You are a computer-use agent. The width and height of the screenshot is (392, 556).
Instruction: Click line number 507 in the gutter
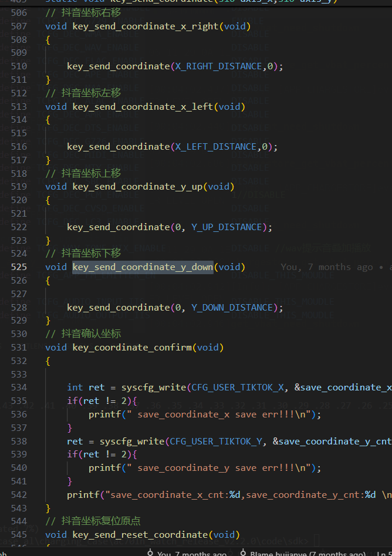pyautogui.click(x=19, y=26)
